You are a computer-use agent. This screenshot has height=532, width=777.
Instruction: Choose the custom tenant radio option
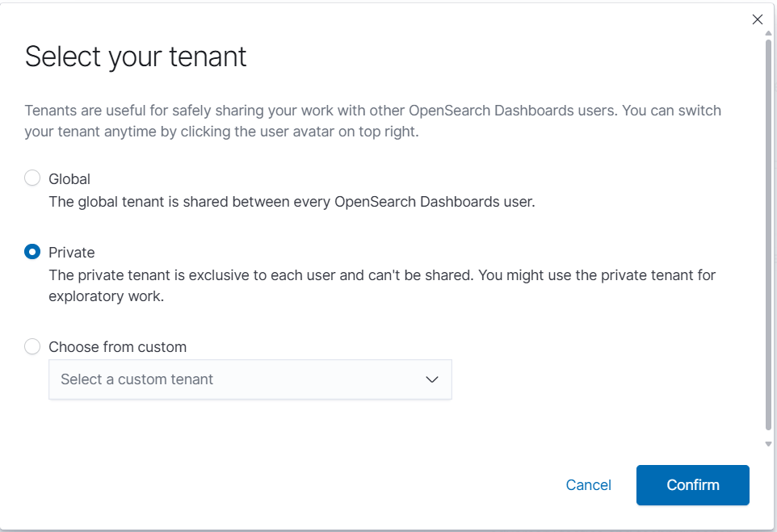32,346
